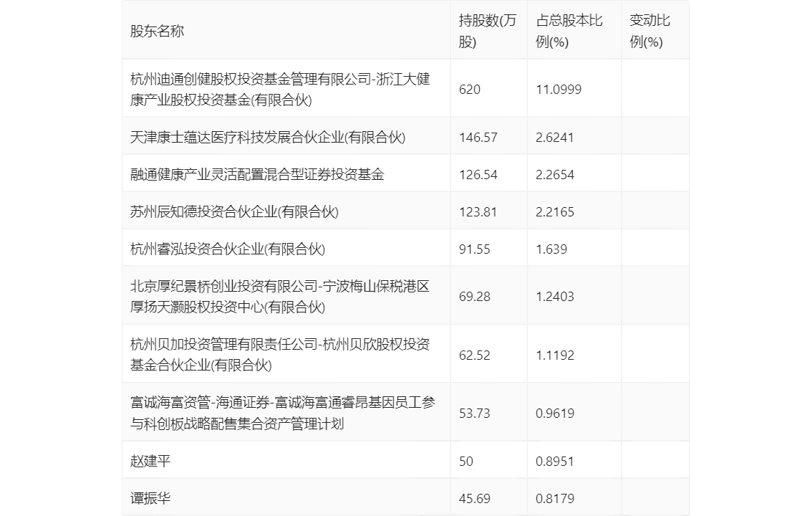Click holding value 50
This screenshot has height=516, width=812.
466,461
